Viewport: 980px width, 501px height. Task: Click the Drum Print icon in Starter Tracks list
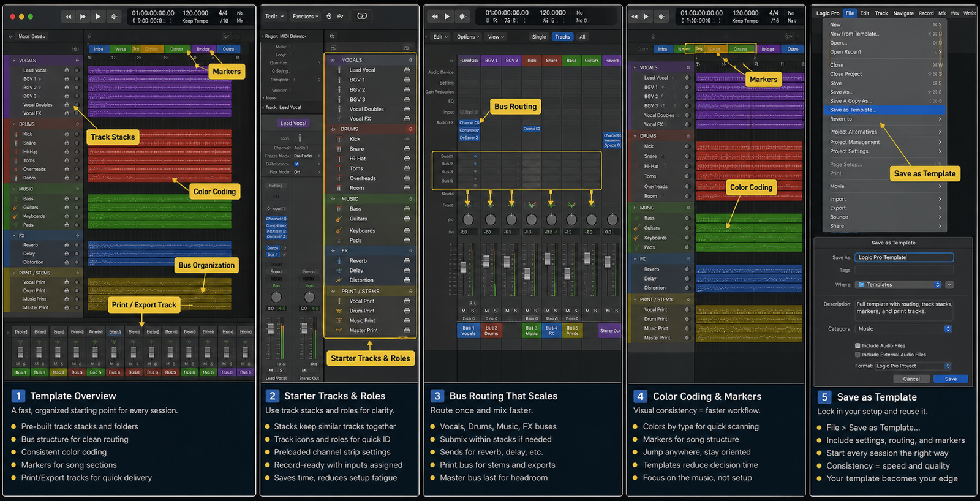click(339, 311)
